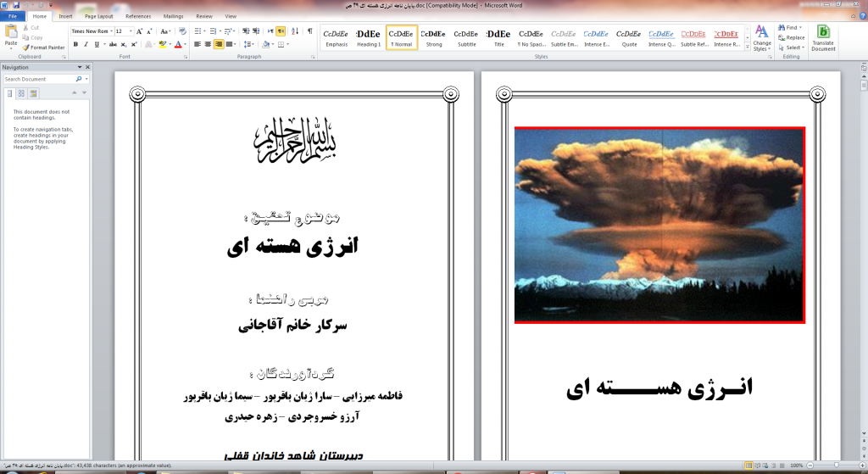Screen dimensions: 868x474
Task: Toggle Bold formatting
Action: (x=75, y=44)
